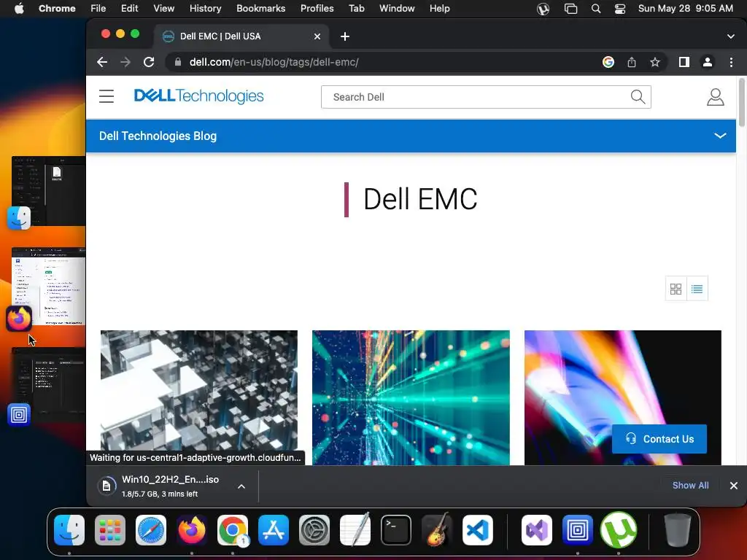Open Control Center in menu bar
The width and height of the screenshot is (747, 560).
(619, 8)
